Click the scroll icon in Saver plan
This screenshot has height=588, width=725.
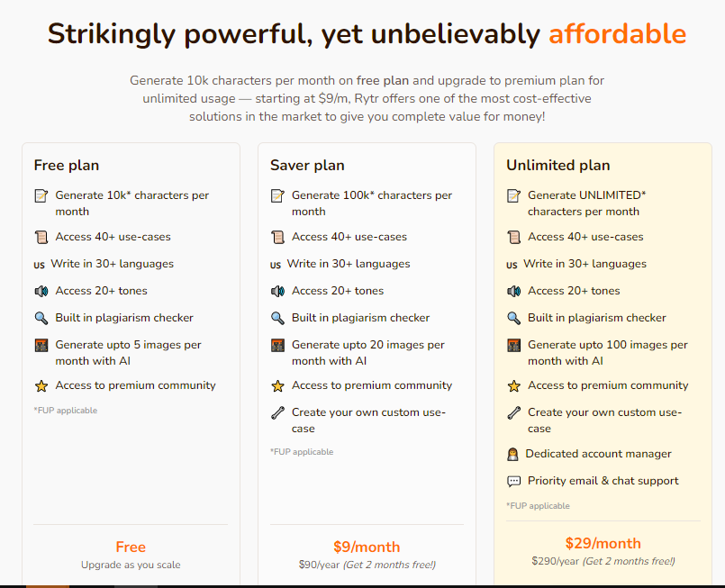(x=277, y=237)
